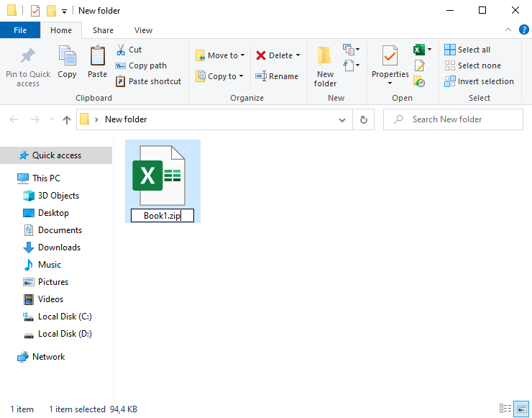The height and width of the screenshot is (418, 532).
Task: Click the Cut scissors icon
Action: 121,50
